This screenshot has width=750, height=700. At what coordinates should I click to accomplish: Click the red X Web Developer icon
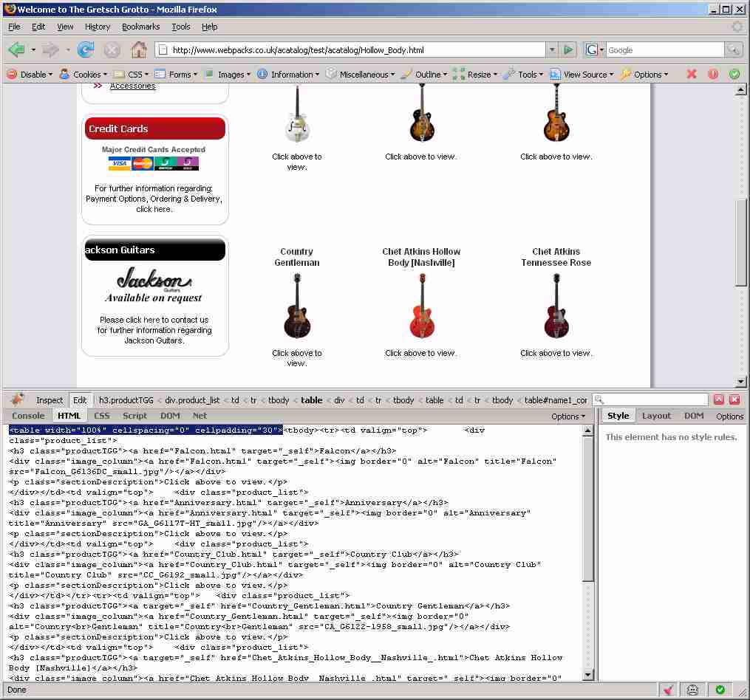point(692,74)
